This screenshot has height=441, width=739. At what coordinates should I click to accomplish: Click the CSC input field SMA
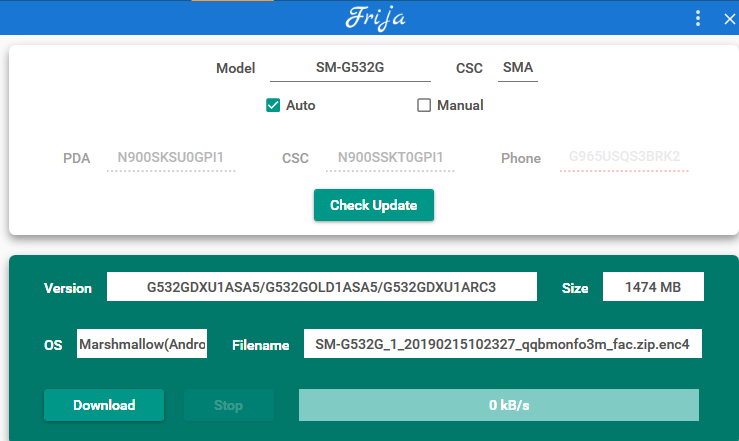tap(517, 68)
